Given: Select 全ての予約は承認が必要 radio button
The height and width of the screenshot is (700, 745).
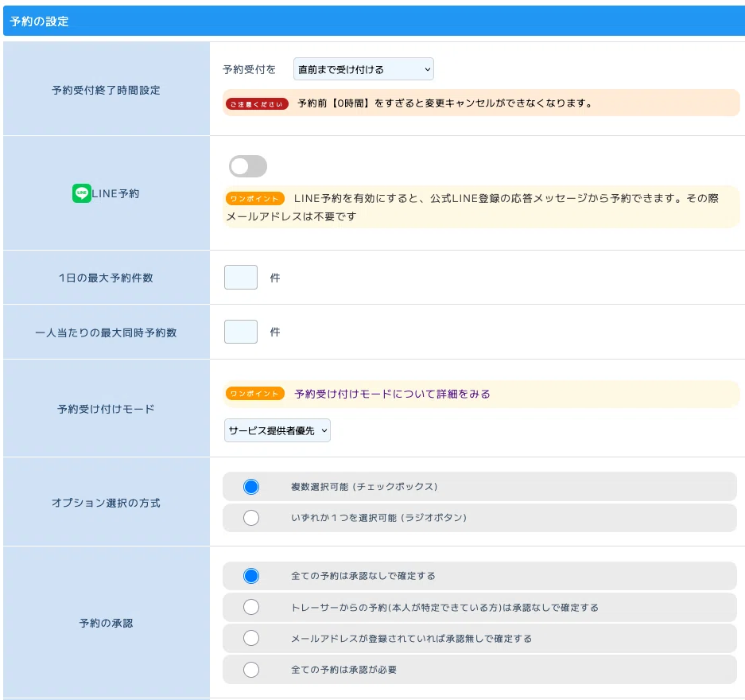Looking at the screenshot, I should click(x=251, y=670).
